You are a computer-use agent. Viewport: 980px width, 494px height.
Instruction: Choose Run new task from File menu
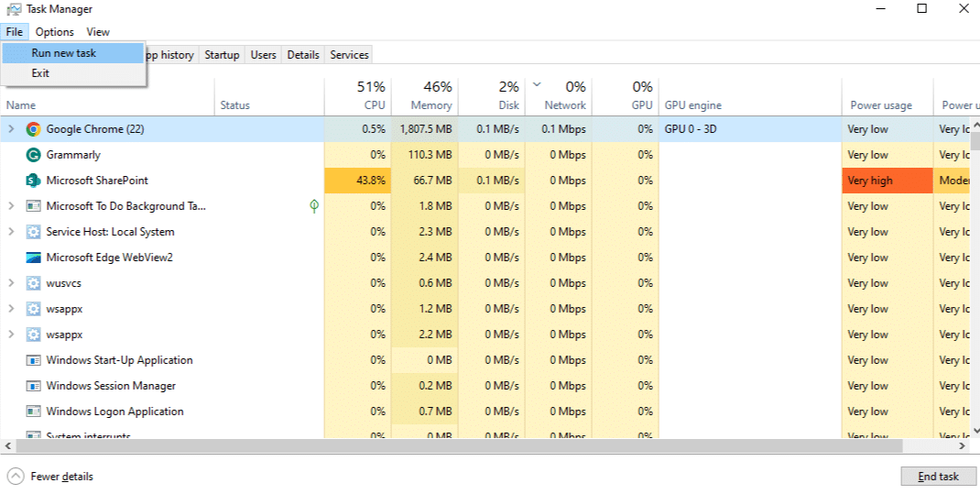(73, 53)
